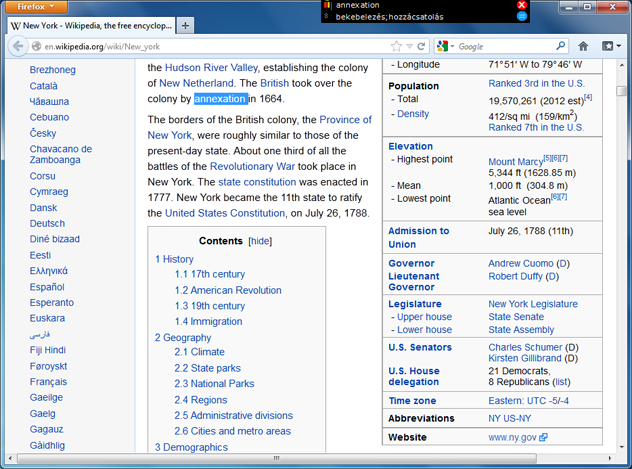Open Eastern: UTC -5/-4 time zone link

tap(528, 401)
